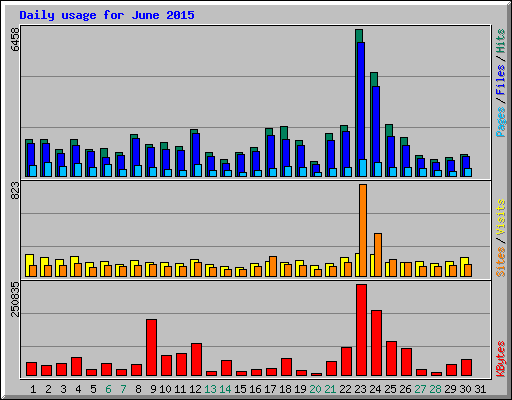The image size is (512, 400).
Task: Click day 9 on the x-axis
Action: coord(153,389)
